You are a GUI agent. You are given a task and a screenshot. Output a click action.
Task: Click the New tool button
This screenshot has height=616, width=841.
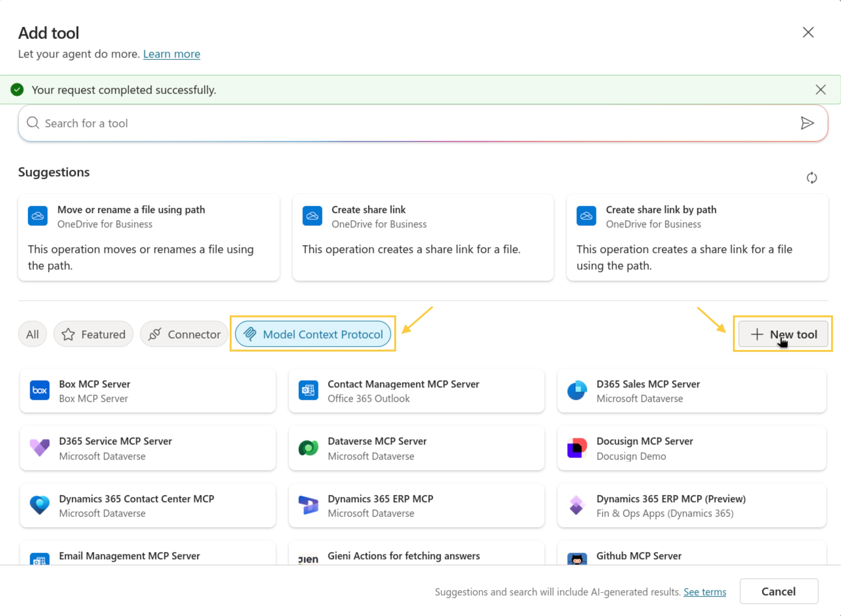(x=783, y=334)
